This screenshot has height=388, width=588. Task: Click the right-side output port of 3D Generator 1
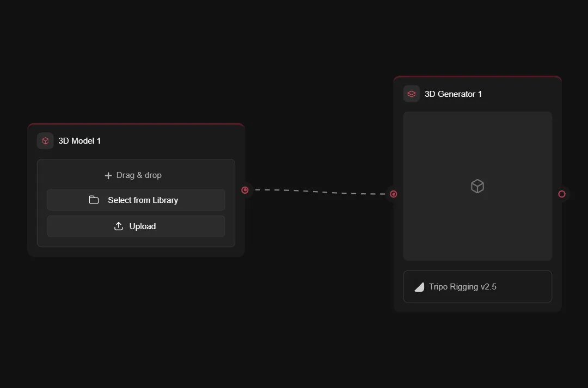point(562,194)
